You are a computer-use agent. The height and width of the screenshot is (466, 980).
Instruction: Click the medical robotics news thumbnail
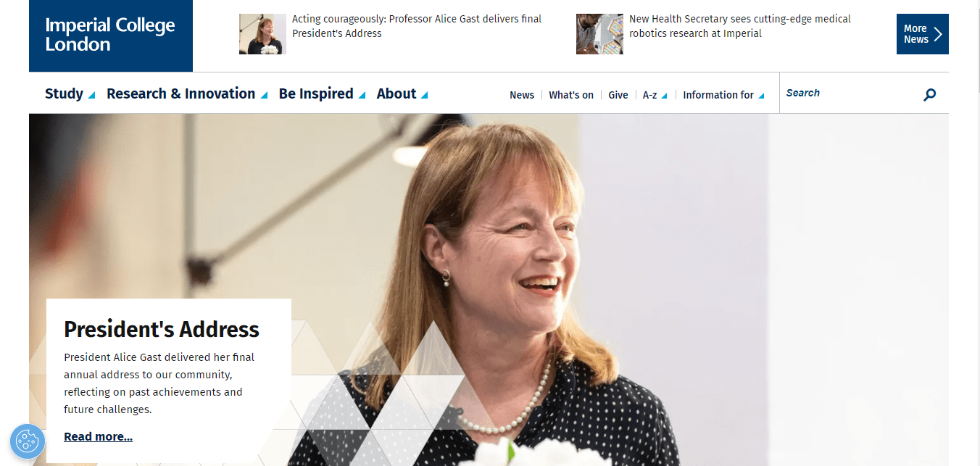[599, 34]
